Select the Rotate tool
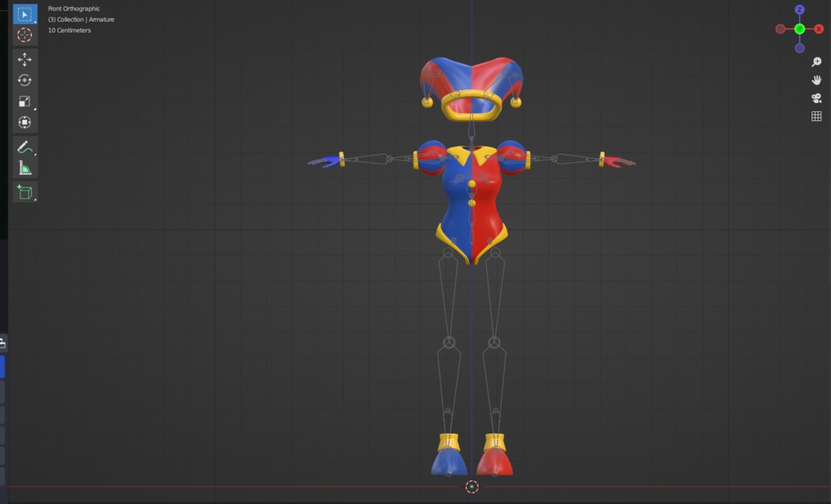 pos(24,80)
